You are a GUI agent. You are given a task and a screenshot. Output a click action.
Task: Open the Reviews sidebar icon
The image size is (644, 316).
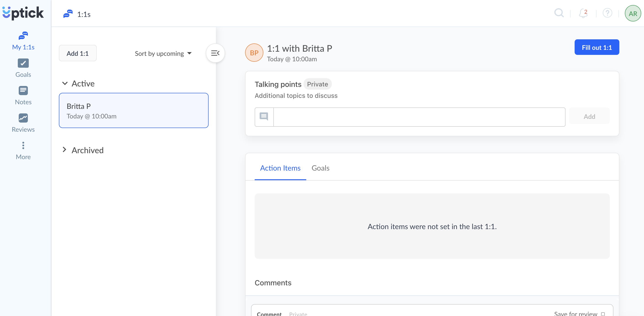point(23,118)
